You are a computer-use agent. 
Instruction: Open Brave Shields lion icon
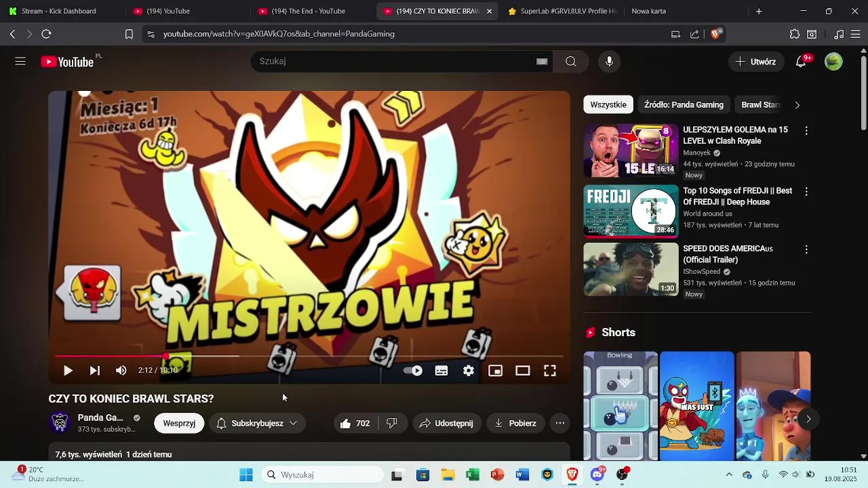pyautogui.click(x=715, y=33)
